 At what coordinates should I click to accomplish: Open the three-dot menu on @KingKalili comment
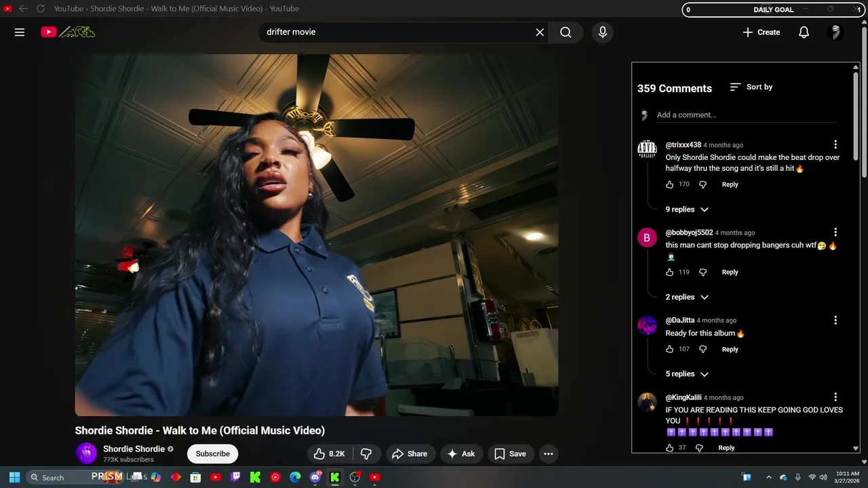[835, 397]
